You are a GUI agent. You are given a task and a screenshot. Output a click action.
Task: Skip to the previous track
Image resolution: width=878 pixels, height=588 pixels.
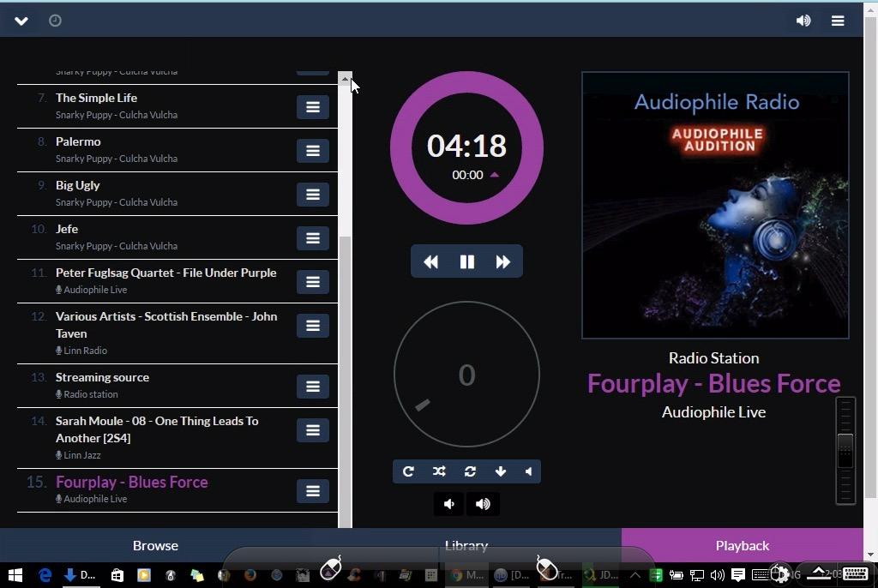pyautogui.click(x=430, y=261)
